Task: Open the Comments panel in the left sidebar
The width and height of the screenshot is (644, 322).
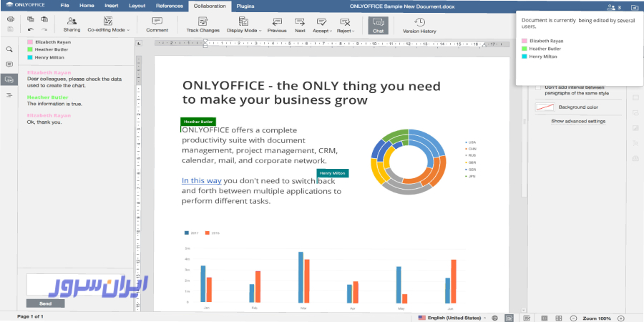Action: pyautogui.click(x=9, y=64)
